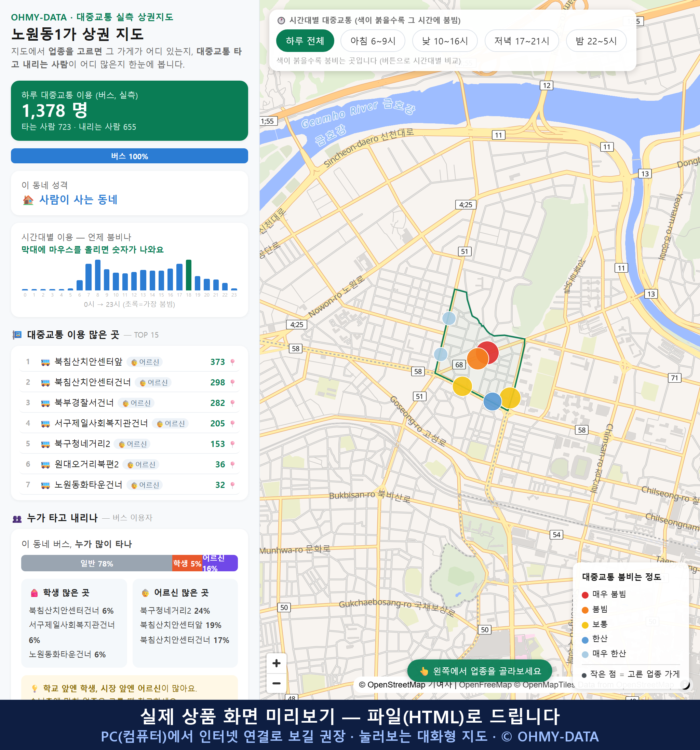Click the 버스 100% blue bar

click(130, 156)
